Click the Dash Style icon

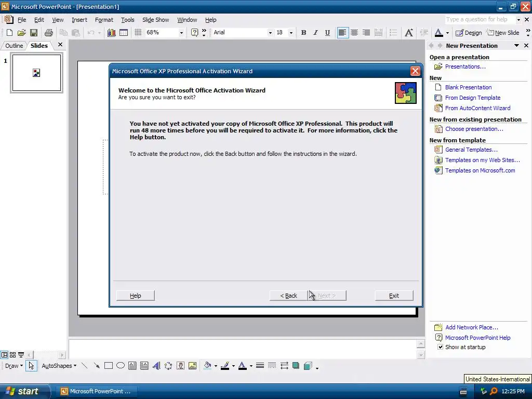click(x=272, y=366)
